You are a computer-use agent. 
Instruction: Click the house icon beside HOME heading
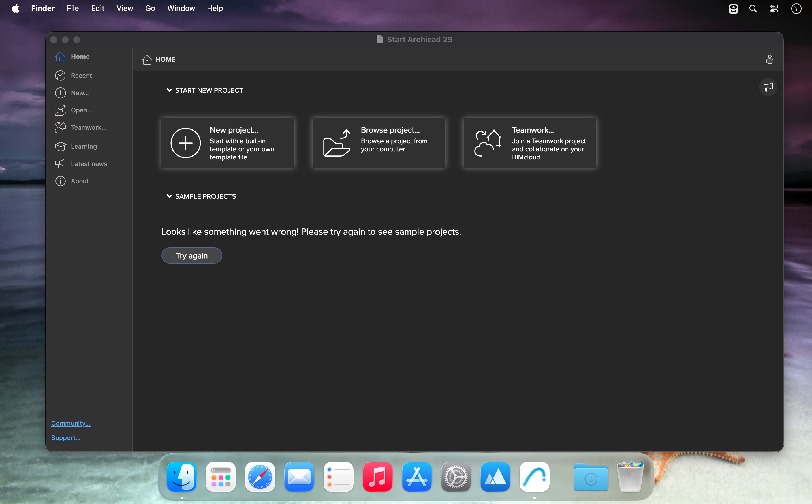click(147, 60)
